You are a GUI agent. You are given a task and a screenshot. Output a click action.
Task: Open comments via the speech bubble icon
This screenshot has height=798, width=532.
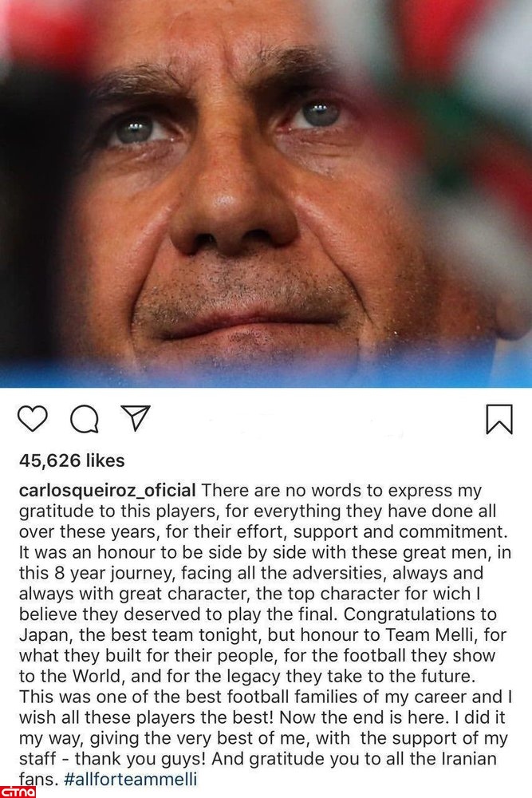click(x=84, y=419)
